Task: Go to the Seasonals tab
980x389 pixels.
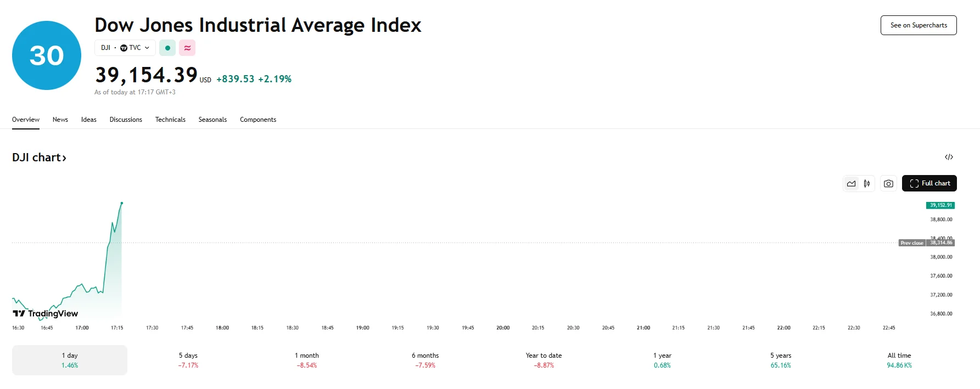Action: (212, 120)
